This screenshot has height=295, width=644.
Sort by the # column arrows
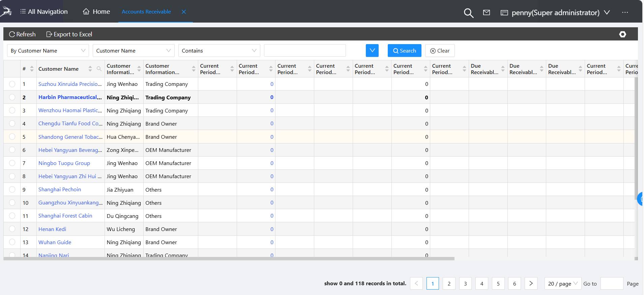coord(32,69)
